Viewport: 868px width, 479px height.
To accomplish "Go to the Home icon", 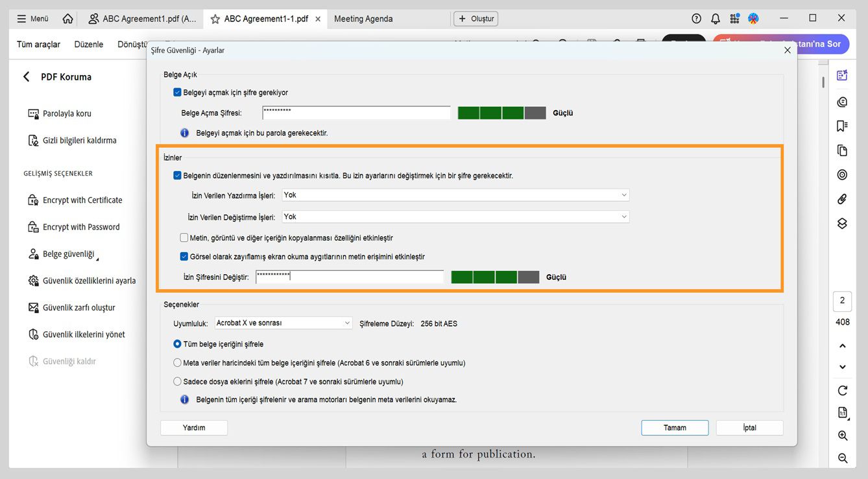I will pos(68,19).
